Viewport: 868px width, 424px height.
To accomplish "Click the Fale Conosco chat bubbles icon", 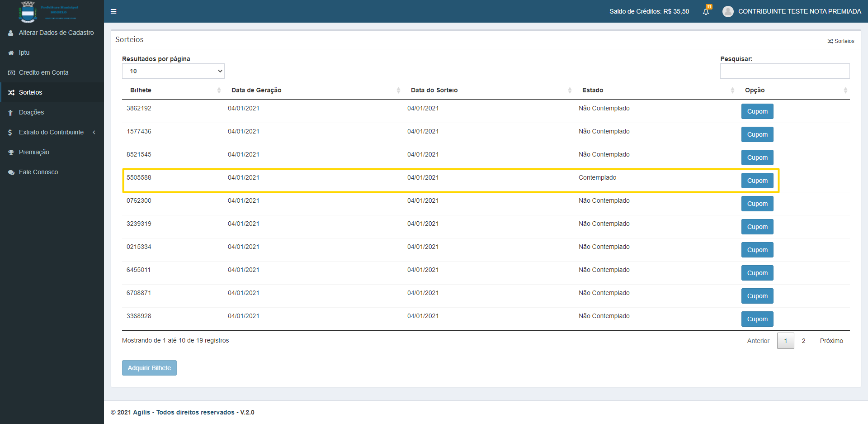I will [11, 172].
